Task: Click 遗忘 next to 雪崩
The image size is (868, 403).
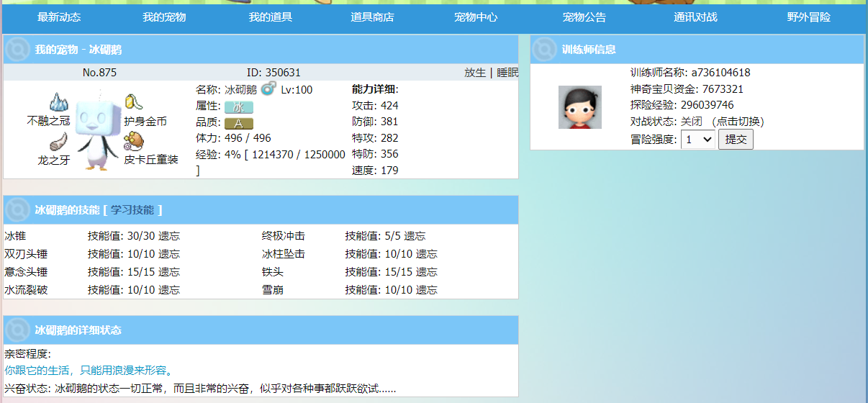Action: pyautogui.click(x=427, y=290)
